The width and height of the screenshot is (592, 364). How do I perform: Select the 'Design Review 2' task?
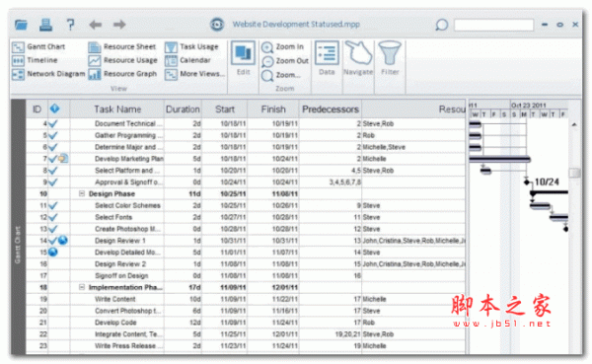(120, 264)
